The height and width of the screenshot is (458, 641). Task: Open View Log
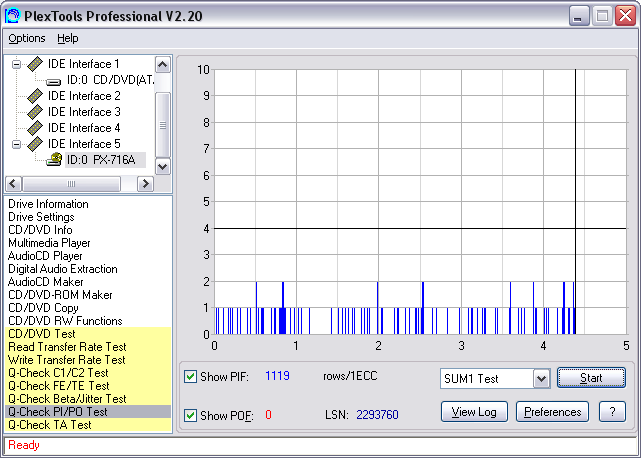click(x=474, y=412)
